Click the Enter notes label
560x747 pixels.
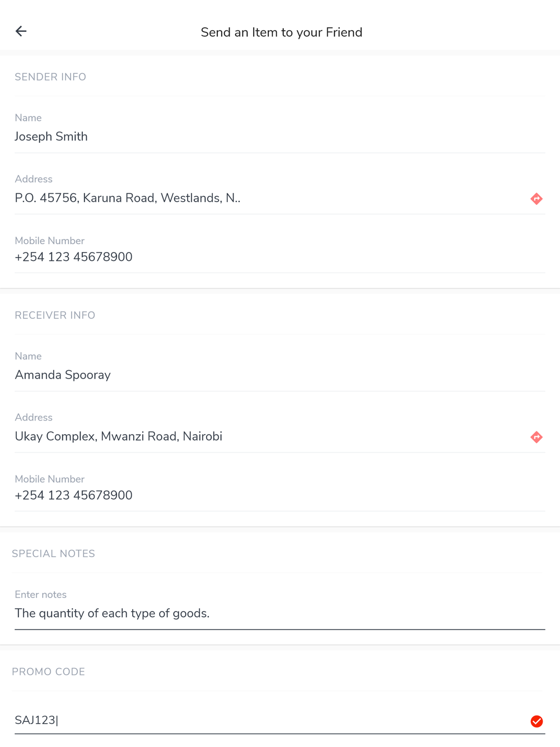coord(40,595)
